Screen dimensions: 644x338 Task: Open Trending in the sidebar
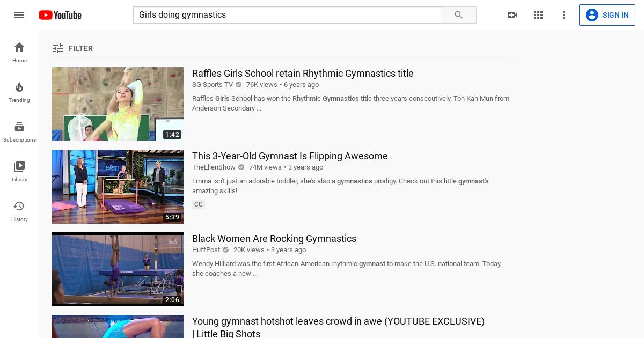coord(19,92)
